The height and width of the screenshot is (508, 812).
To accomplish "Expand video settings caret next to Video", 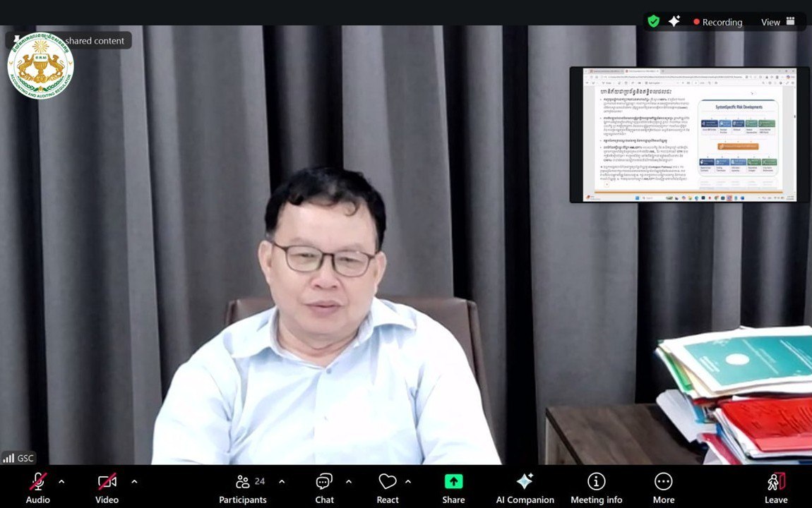I will coord(134,482).
